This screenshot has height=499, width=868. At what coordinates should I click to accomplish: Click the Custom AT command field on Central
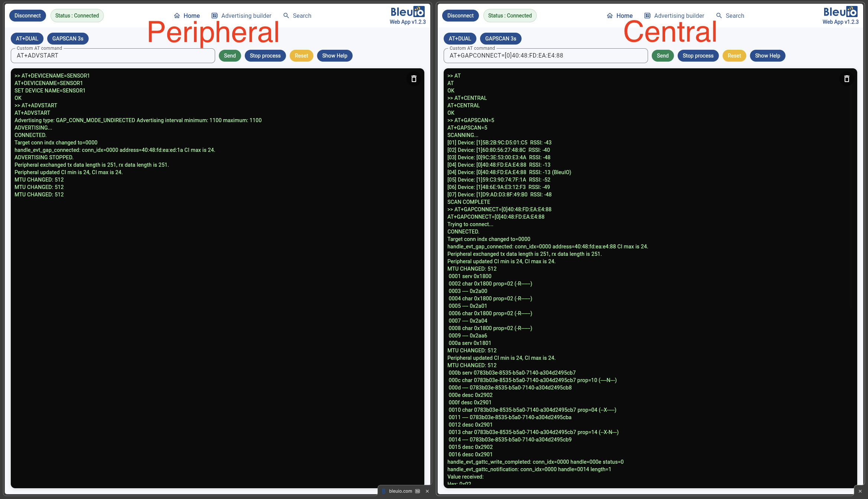point(545,55)
